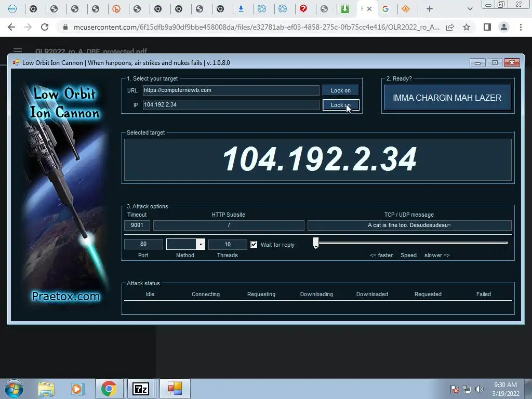Switch to the orange b icon tab
The width and height of the screenshot is (532, 399).
point(116,9)
